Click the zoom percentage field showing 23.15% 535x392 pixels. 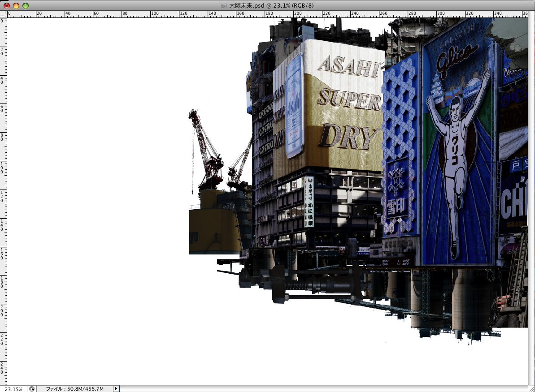pyautogui.click(x=13, y=389)
